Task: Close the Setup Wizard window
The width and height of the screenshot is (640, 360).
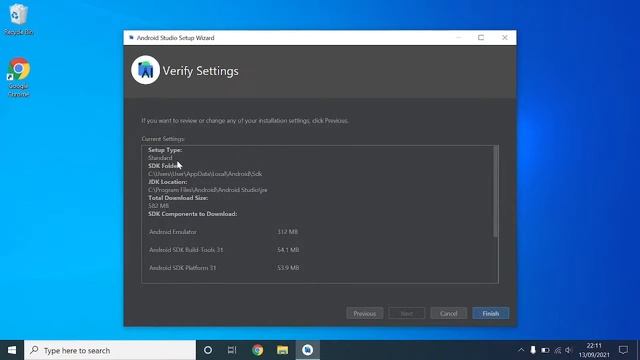Action: click(x=504, y=38)
